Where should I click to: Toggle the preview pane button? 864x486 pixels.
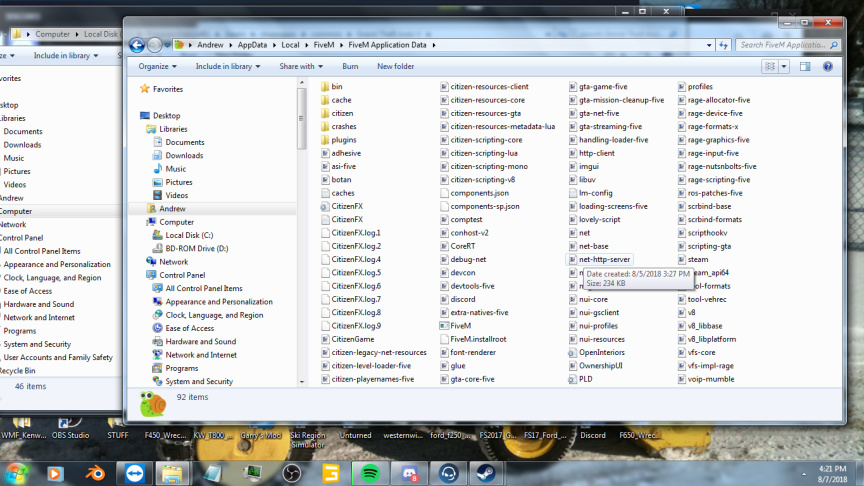click(x=805, y=66)
